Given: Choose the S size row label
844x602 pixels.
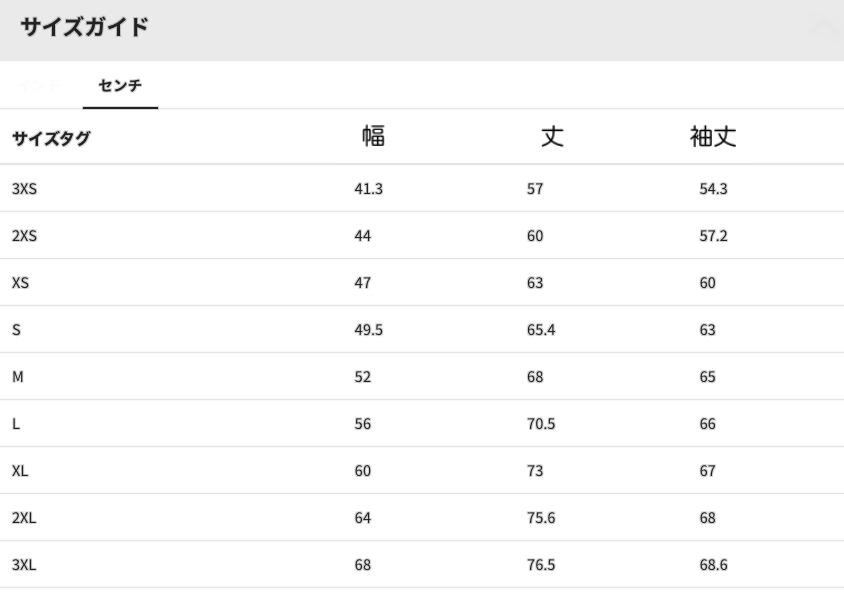Looking at the screenshot, I should coord(16,330).
